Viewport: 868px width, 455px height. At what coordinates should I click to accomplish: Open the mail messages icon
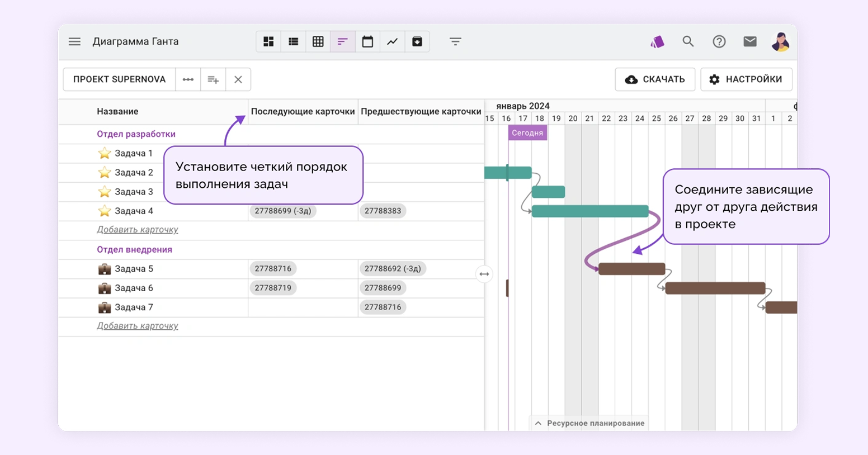750,41
